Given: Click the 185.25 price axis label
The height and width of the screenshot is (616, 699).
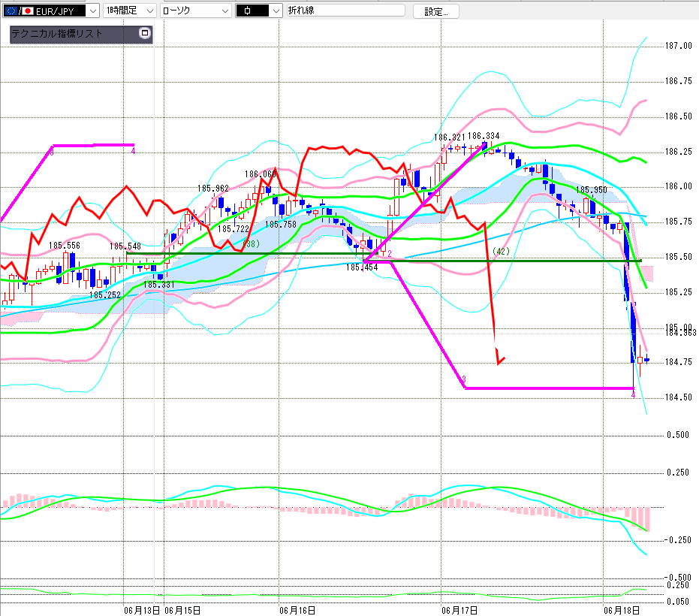Looking at the screenshot, I should [x=678, y=292].
